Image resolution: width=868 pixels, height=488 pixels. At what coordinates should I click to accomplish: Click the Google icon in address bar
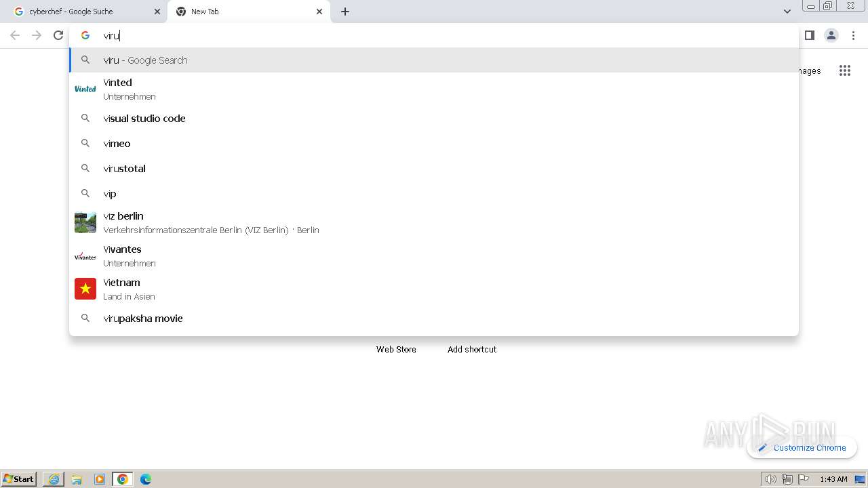pyautogui.click(x=85, y=35)
